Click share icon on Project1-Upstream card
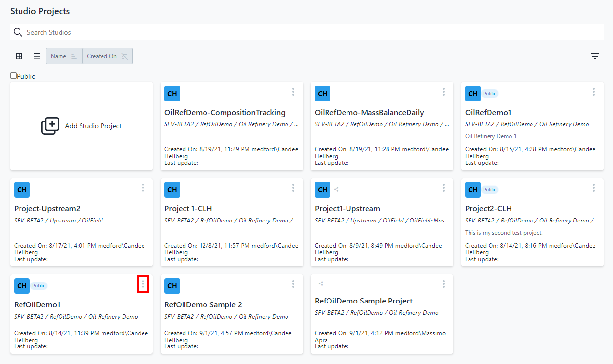The image size is (613, 364). [x=336, y=190]
